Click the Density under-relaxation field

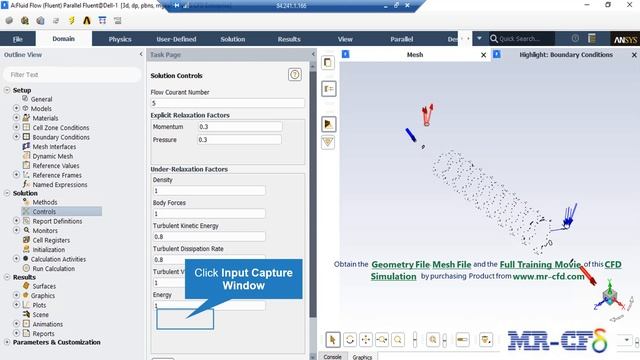tap(209, 191)
